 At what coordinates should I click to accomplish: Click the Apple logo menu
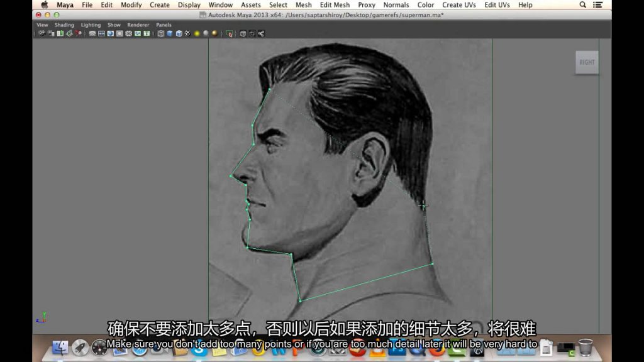[45, 5]
